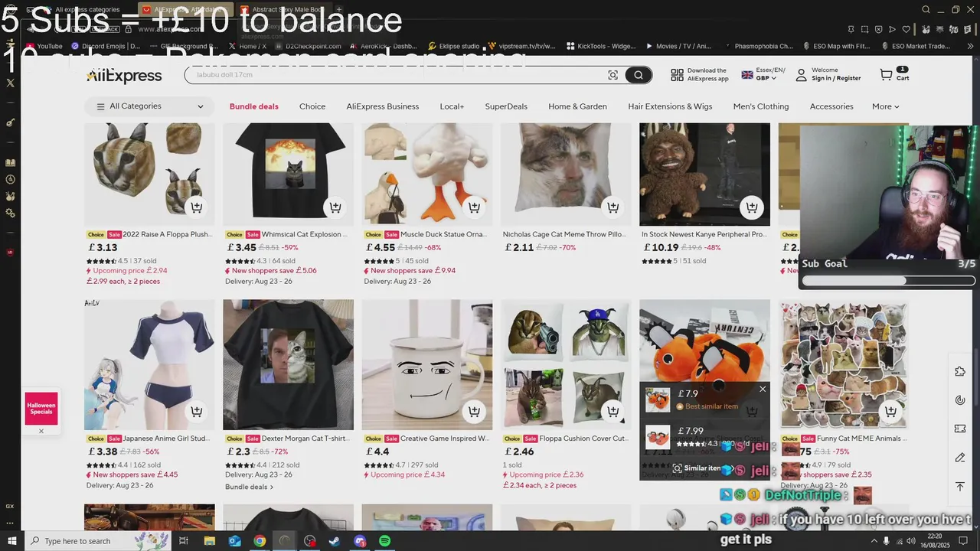Add Funny Cat MEME stickers to cart
Viewport: 980px width, 551px height.
point(890,412)
